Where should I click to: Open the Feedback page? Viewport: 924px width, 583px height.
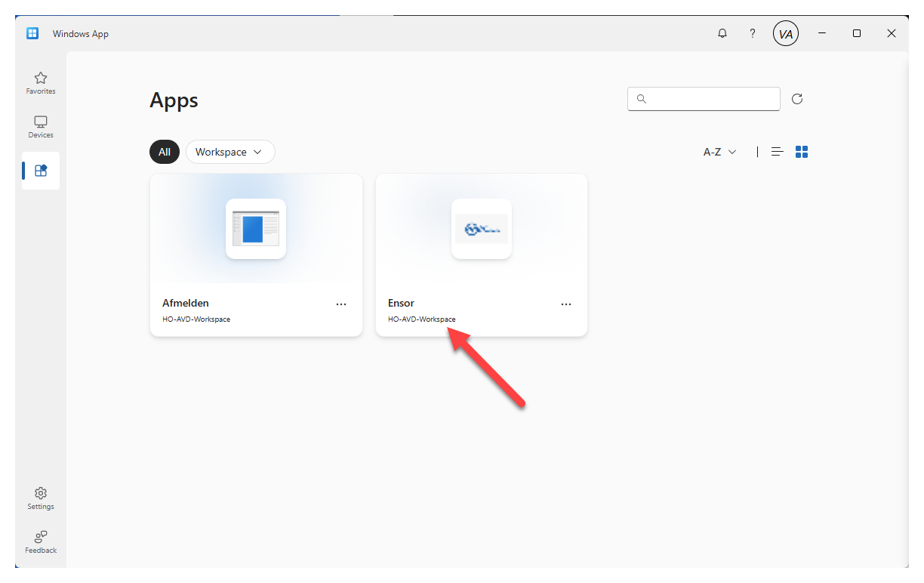pyautogui.click(x=41, y=541)
